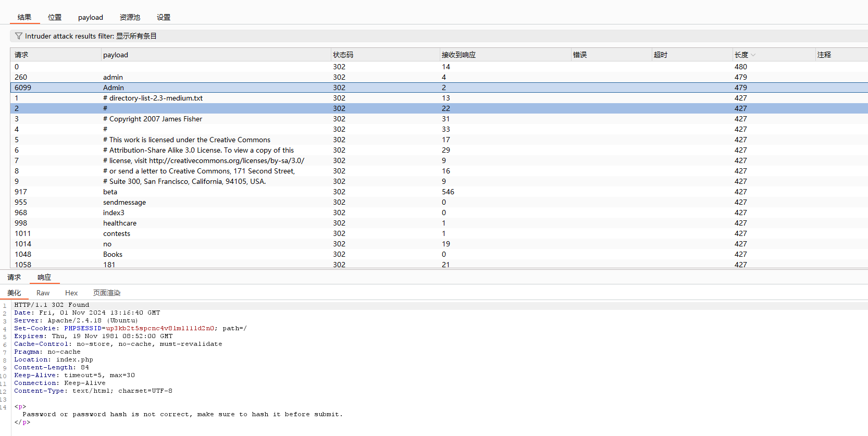Switch response view to Raw
The width and height of the screenshot is (868, 436).
point(43,293)
